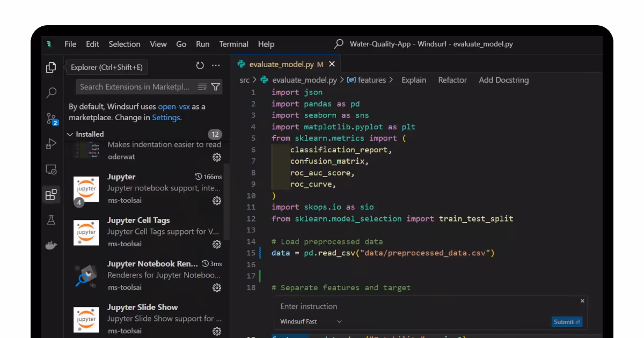Select the Jupyter extension title
The height and width of the screenshot is (338, 644).
point(121,177)
